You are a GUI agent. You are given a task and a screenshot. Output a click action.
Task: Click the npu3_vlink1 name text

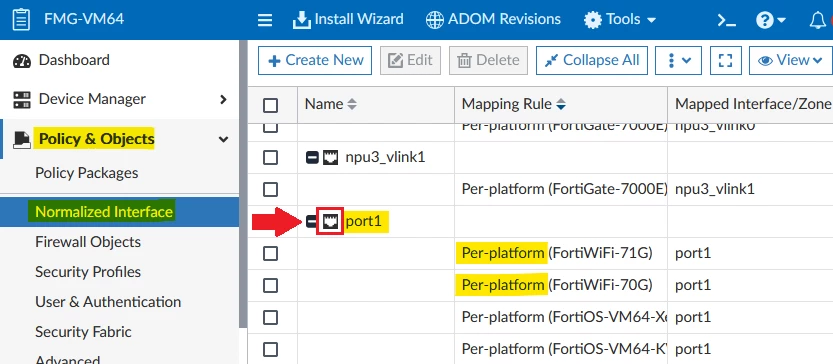[385, 158]
